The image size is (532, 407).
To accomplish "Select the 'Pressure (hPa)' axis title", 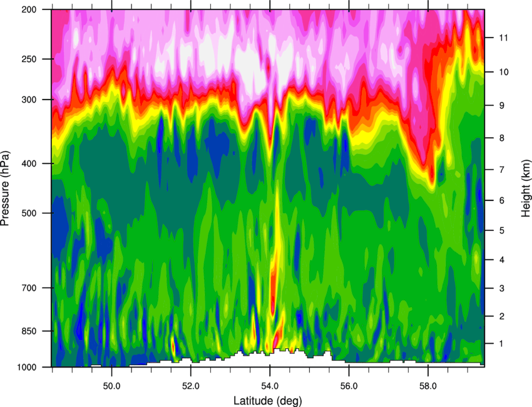I will click(x=5, y=188).
